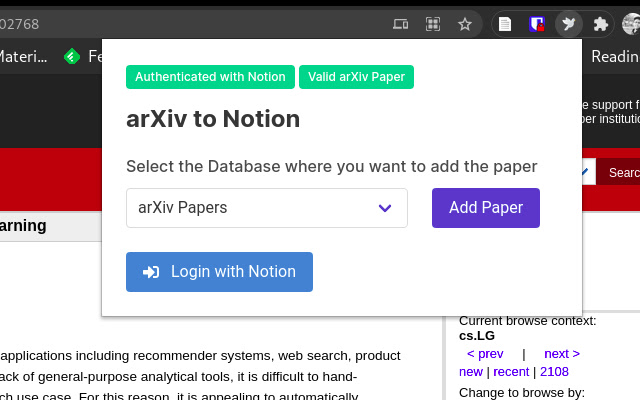
Task: Go to the prev paper link
Action: 485,353
